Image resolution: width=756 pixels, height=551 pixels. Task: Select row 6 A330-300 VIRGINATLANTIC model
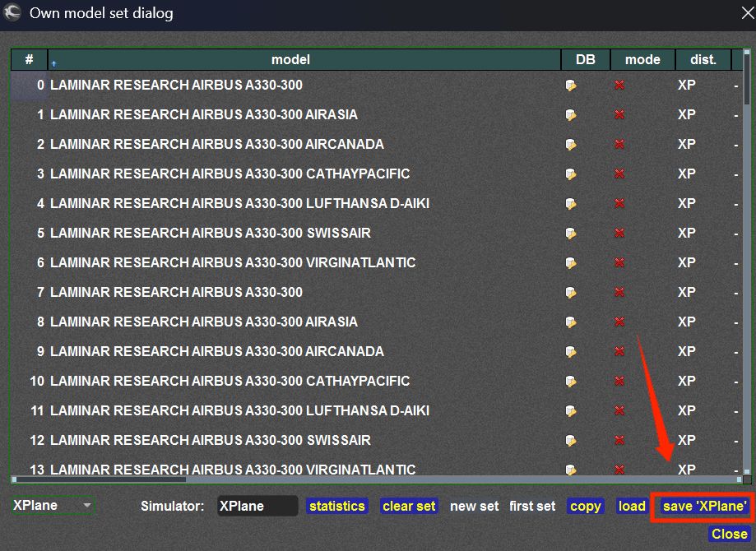(x=233, y=262)
